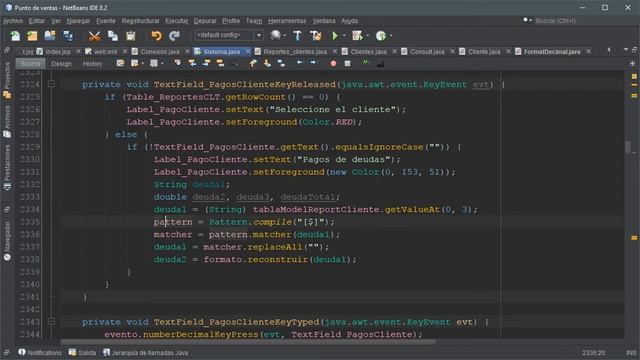Click the Cut scissors icon
This screenshot has width=640, height=360.
[94, 36]
